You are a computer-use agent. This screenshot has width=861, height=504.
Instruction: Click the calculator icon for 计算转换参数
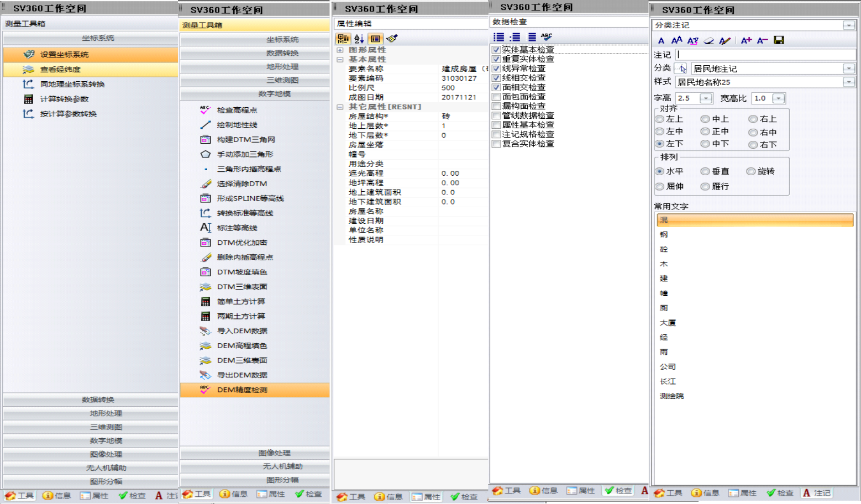(x=29, y=99)
